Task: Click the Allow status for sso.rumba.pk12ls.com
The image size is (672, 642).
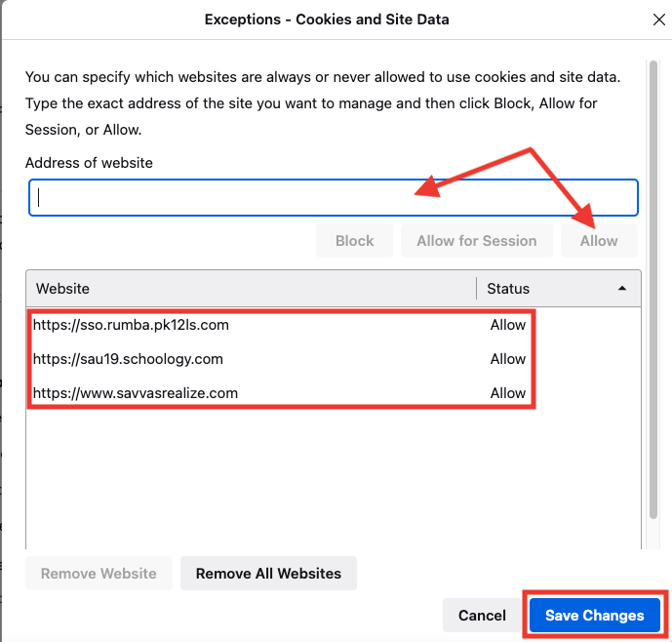Action: click(508, 325)
